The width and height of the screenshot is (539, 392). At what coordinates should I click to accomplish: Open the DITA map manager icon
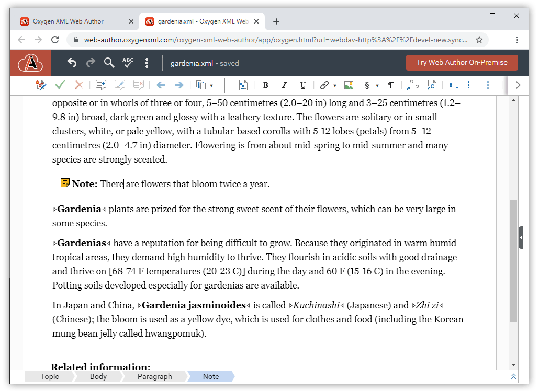[243, 85]
